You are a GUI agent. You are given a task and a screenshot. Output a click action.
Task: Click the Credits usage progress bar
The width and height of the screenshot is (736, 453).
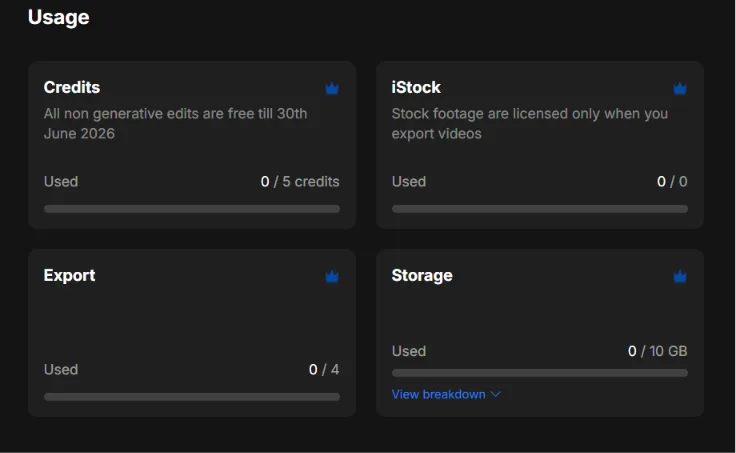192,209
